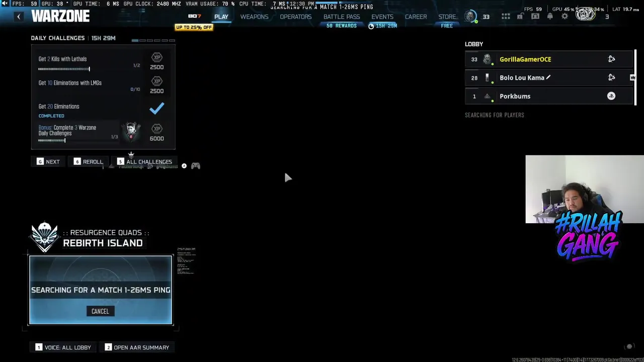Click the controller icon near All Challenges
The height and width of the screenshot is (362, 644).
196,166
